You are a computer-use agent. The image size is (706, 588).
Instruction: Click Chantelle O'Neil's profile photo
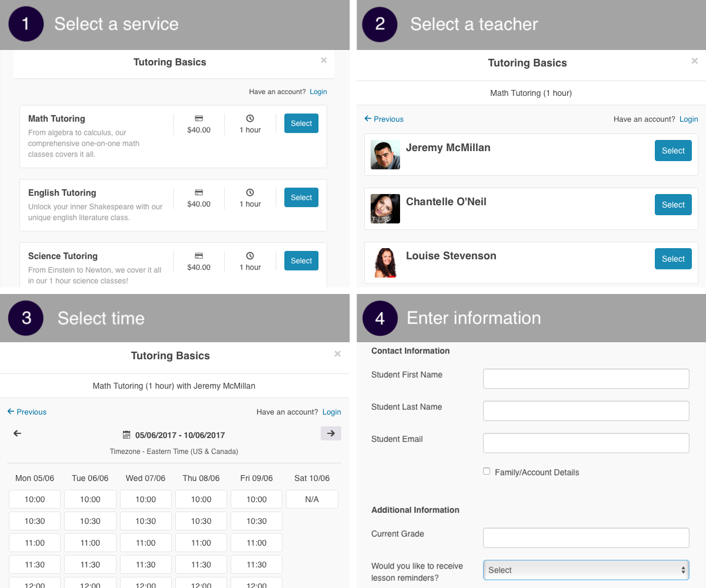pyautogui.click(x=385, y=209)
